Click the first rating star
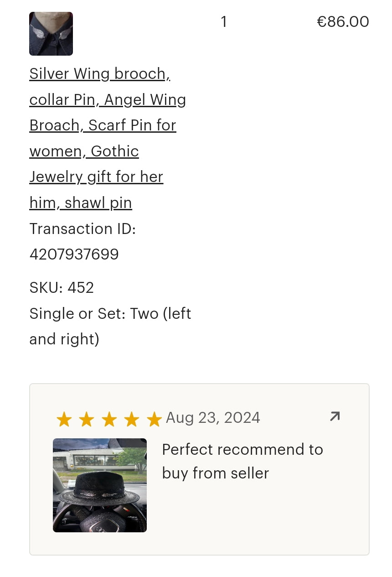This screenshot has height=577, width=392. [x=64, y=419]
